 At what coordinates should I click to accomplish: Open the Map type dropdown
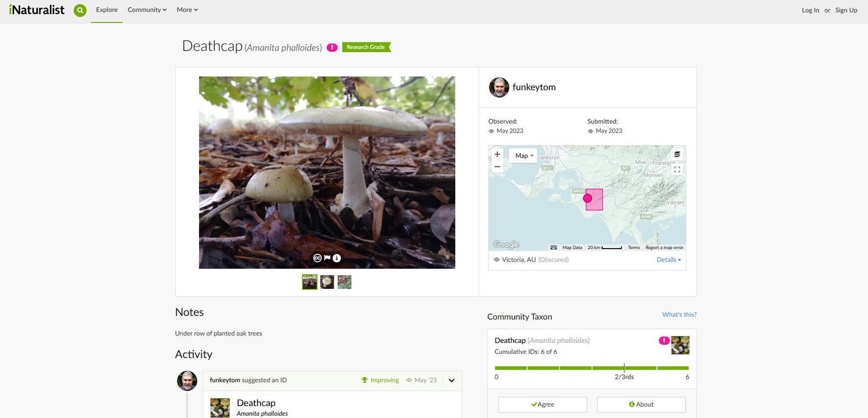(524, 156)
